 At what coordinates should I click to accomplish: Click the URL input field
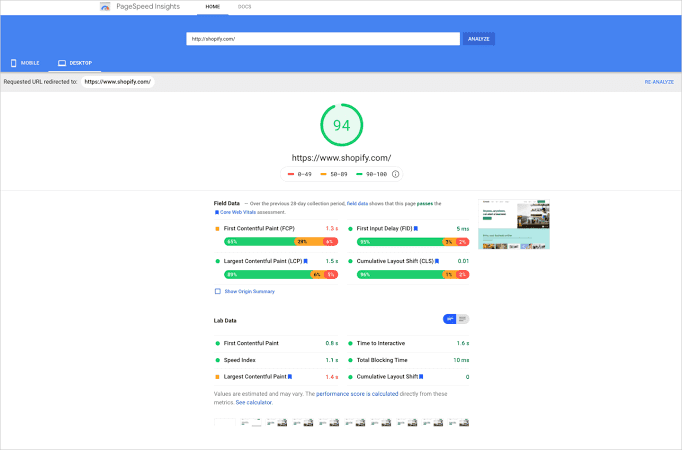click(x=323, y=39)
